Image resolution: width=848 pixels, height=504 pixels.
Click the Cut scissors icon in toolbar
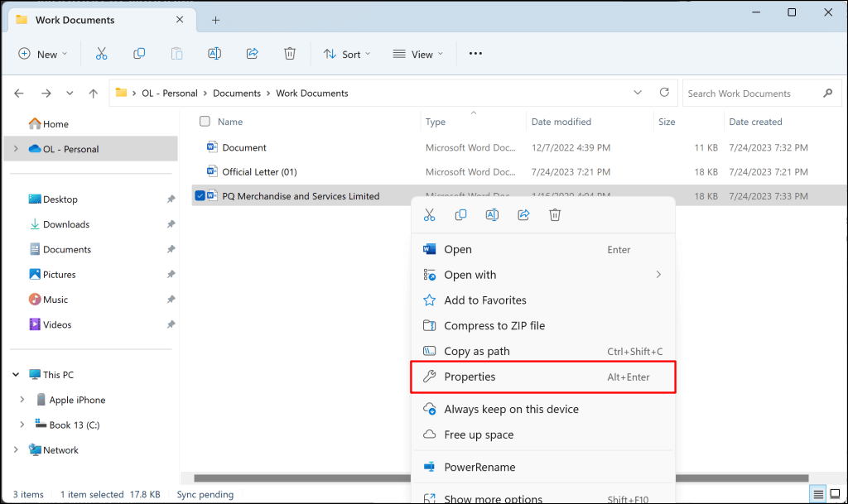point(101,54)
